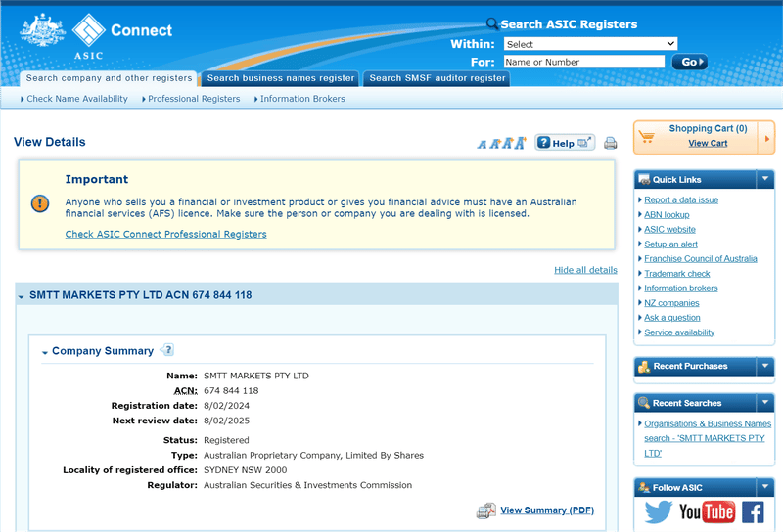Collapse the Recent Searches panel arrow
Screen dimensions: 783x532
click(x=765, y=402)
